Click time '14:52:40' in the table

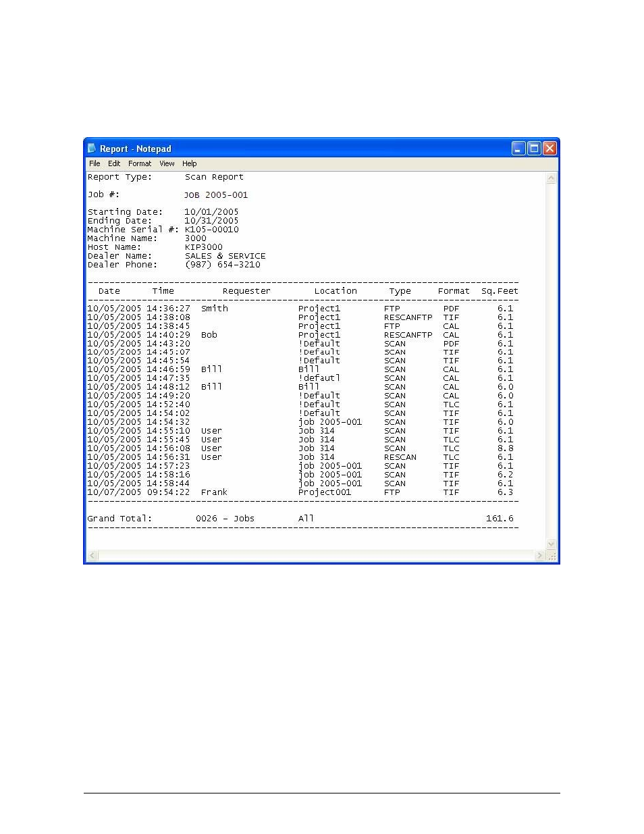(x=168, y=405)
